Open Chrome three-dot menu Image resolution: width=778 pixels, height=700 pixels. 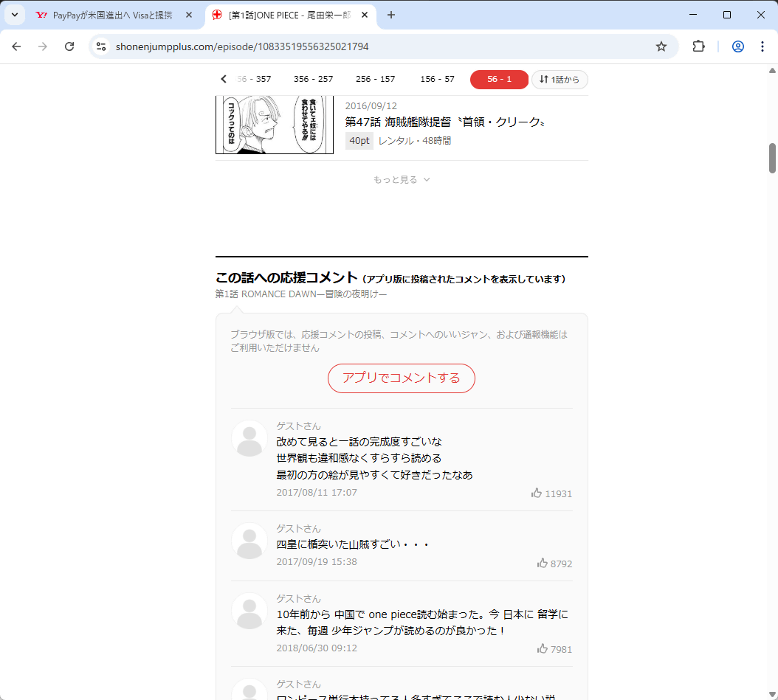[762, 46]
